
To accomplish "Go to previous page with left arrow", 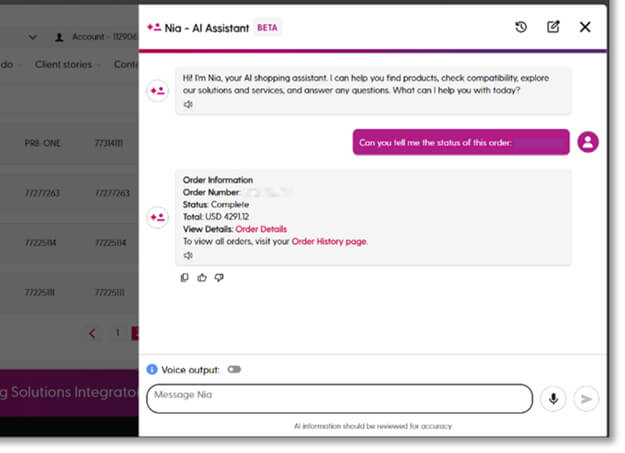I will 92,333.
